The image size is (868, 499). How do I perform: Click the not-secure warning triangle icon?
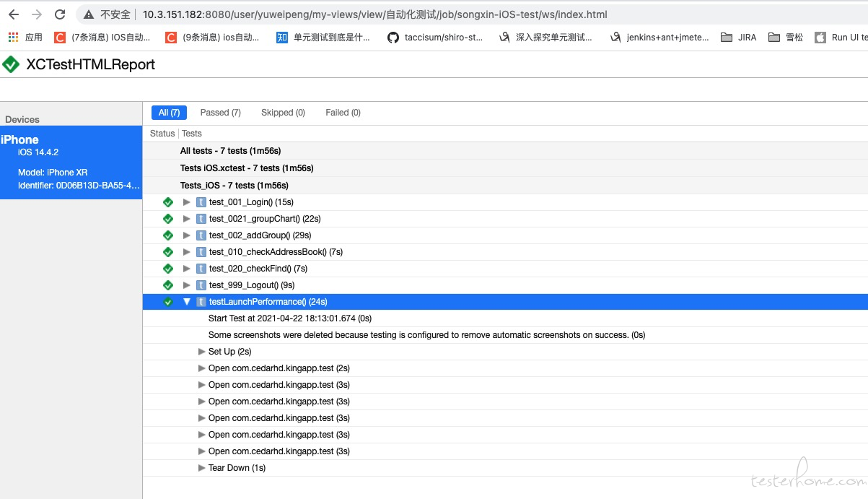point(89,14)
